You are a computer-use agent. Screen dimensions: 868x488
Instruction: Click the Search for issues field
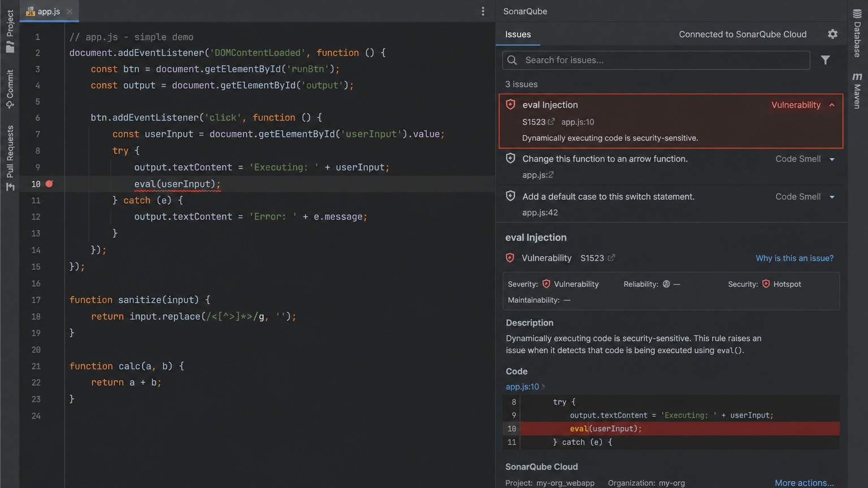[656, 60]
